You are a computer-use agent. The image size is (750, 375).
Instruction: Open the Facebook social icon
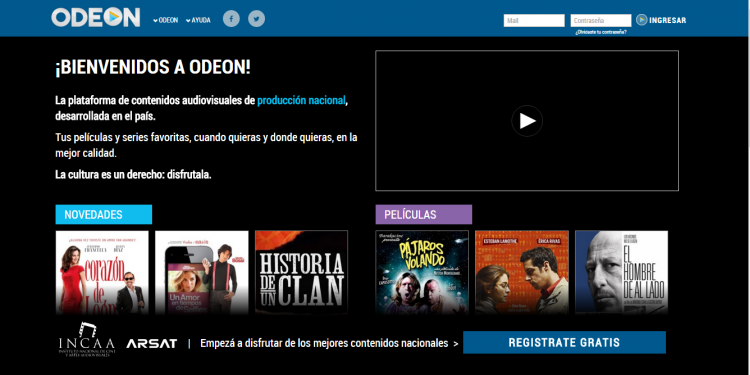pos(232,19)
